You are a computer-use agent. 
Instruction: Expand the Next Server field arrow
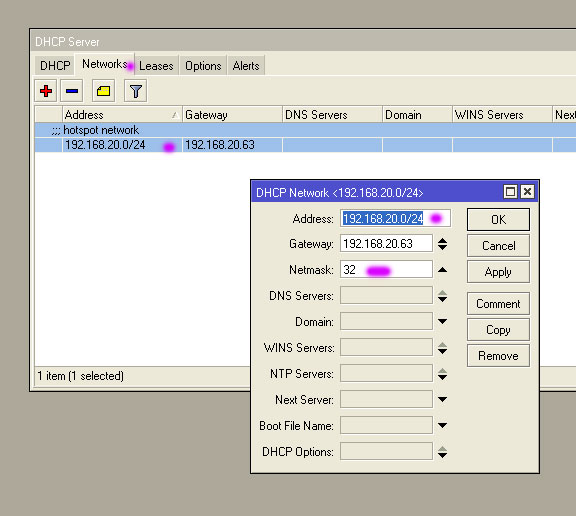[443, 400]
